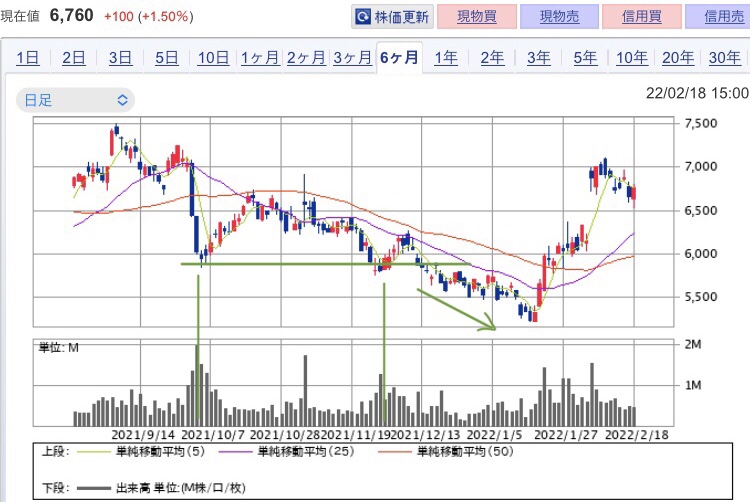Click the active 6ヶ月 tab

[399, 57]
